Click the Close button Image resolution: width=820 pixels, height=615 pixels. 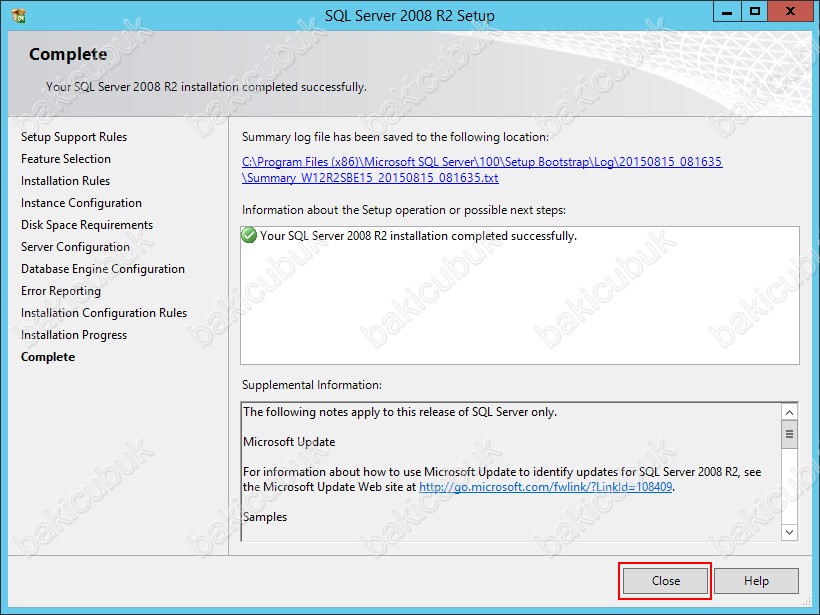(x=665, y=580)
